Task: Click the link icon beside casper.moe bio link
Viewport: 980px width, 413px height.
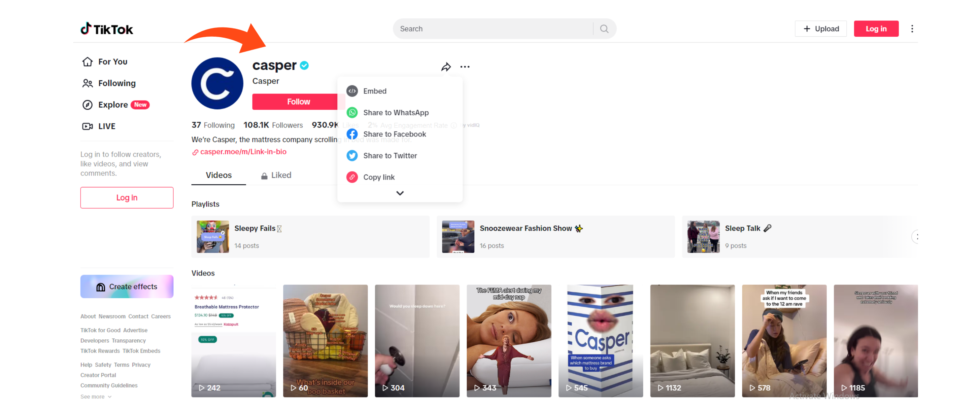Action: tap(195, 152)
